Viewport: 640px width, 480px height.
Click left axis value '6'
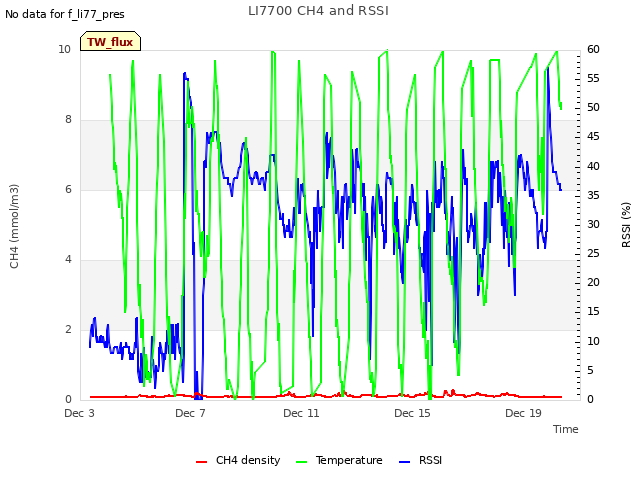pyautogui.click(x=68, y=189)
